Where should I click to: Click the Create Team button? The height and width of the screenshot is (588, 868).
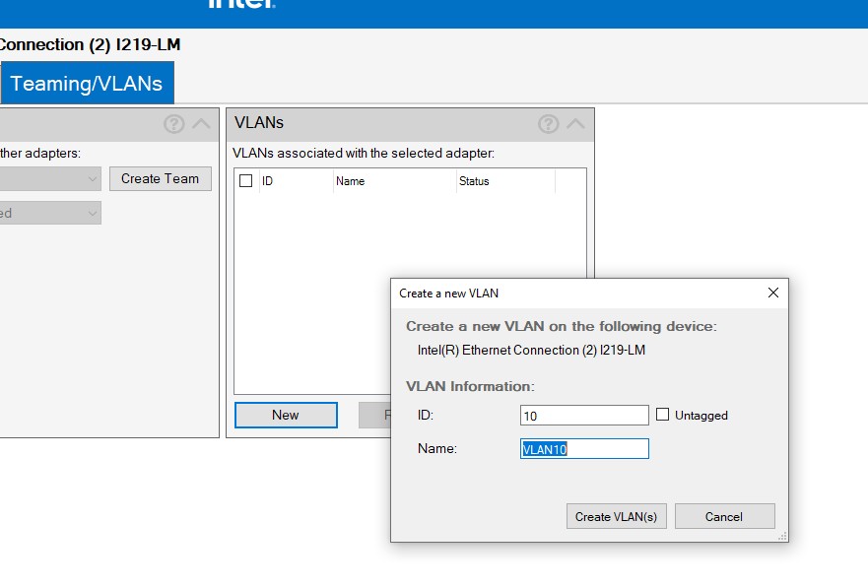point(160,178)
